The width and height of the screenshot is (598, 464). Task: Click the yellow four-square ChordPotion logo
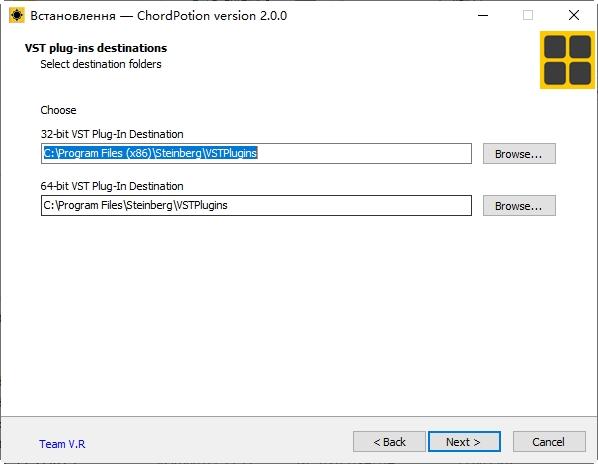[567, 60]
